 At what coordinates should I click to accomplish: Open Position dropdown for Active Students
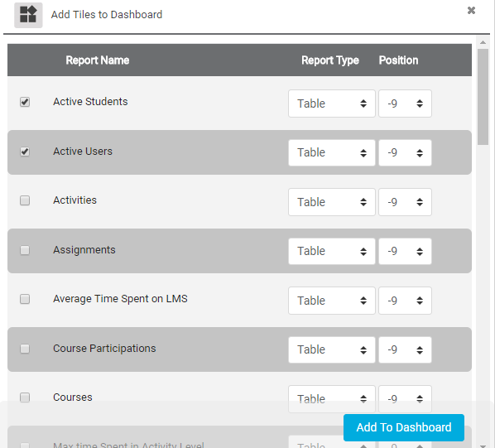click(x=405, y=104)
